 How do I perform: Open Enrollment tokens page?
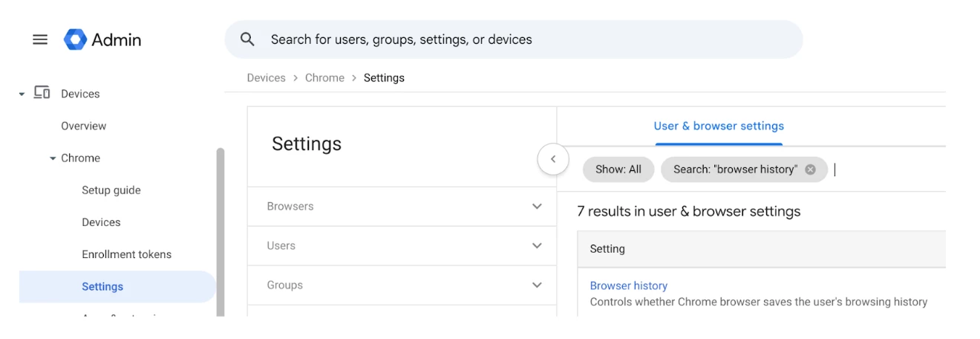126,254
